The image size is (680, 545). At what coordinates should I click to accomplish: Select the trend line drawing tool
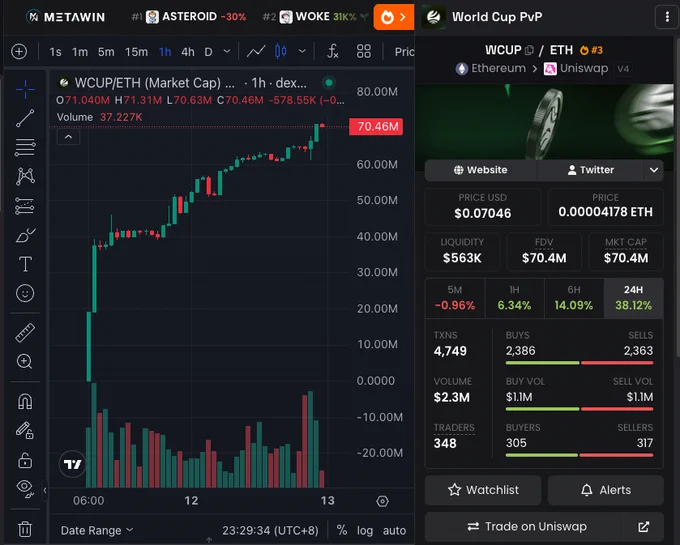25,118
